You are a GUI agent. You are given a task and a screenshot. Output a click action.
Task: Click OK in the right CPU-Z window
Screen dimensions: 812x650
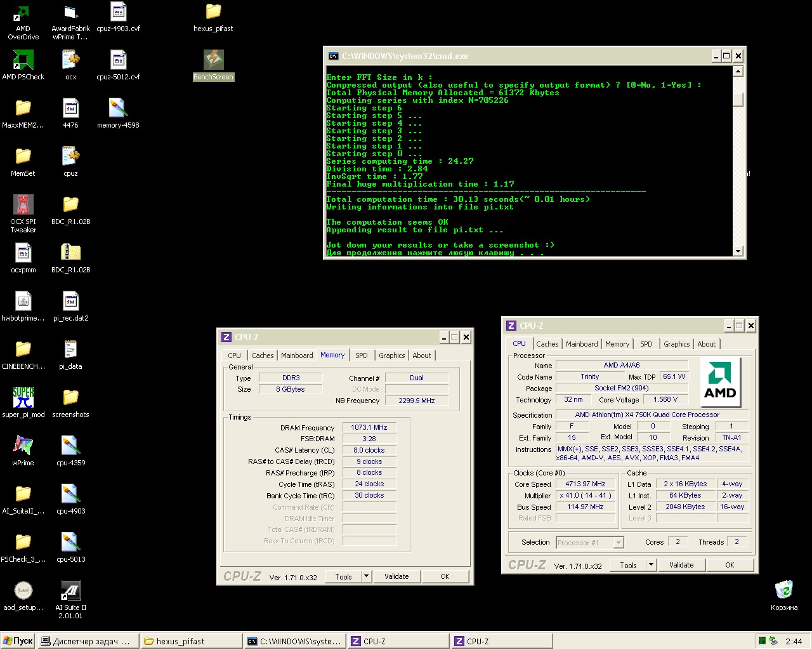[x=730, y=565]
